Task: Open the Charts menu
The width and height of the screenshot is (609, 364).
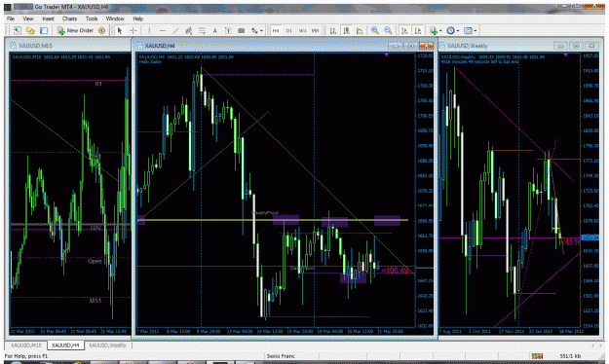Action: (69, 18)
